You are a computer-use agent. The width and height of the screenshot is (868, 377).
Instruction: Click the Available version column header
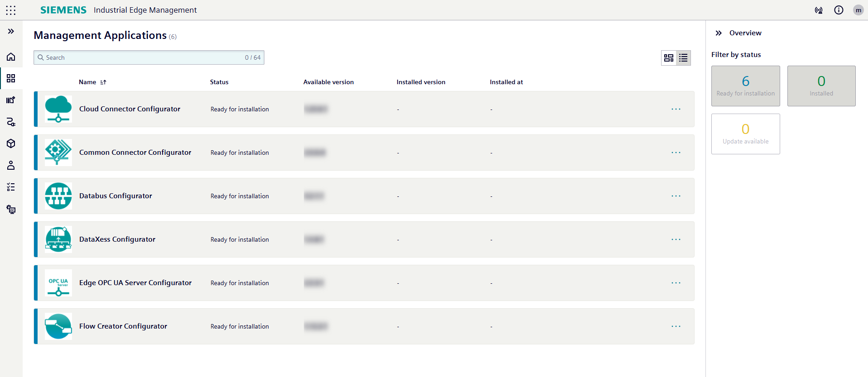tap(329, 82)
